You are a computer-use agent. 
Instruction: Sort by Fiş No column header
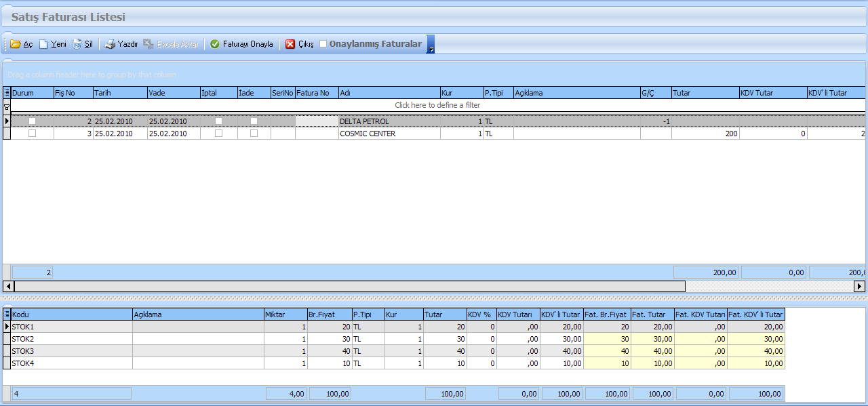tap(73, 93)
